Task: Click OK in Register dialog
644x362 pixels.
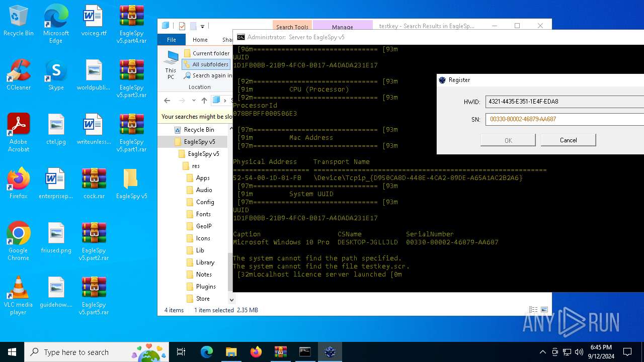Action: click(x=508, y=140)
